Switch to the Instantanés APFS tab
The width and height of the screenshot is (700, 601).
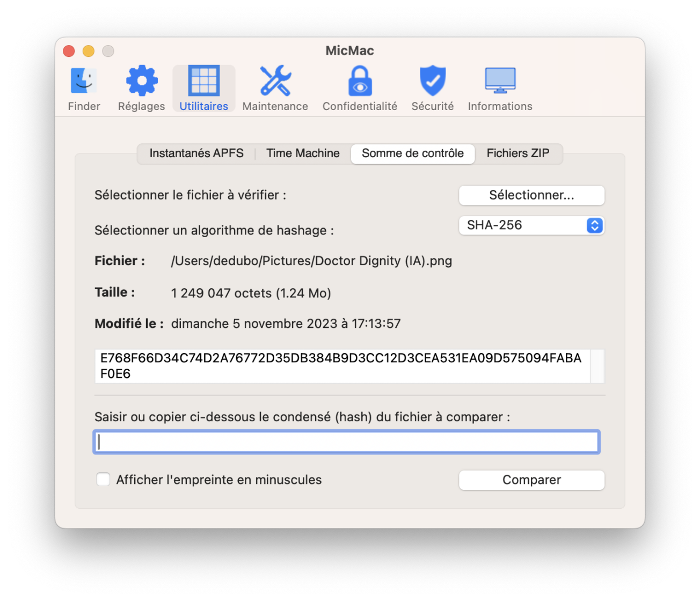click(196, 153)
